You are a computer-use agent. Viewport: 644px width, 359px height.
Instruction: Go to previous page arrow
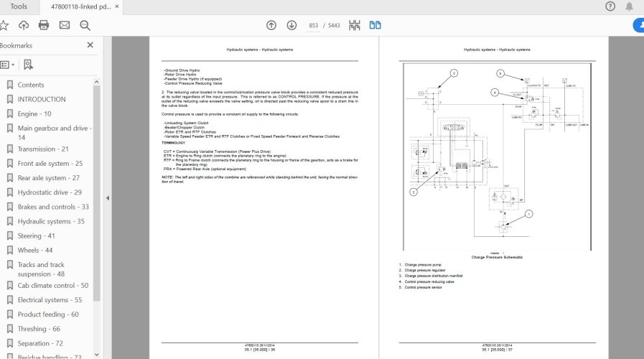coord(271,25)
